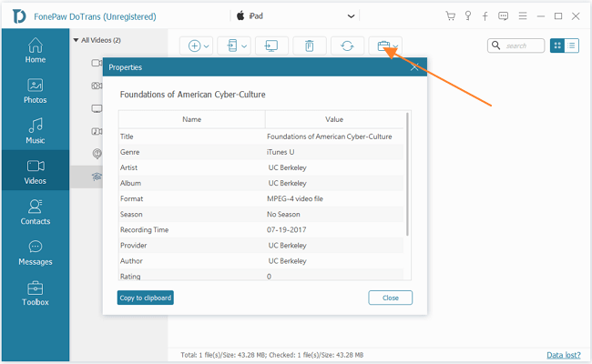Select Videos in the sidebar

coord(36,172)
